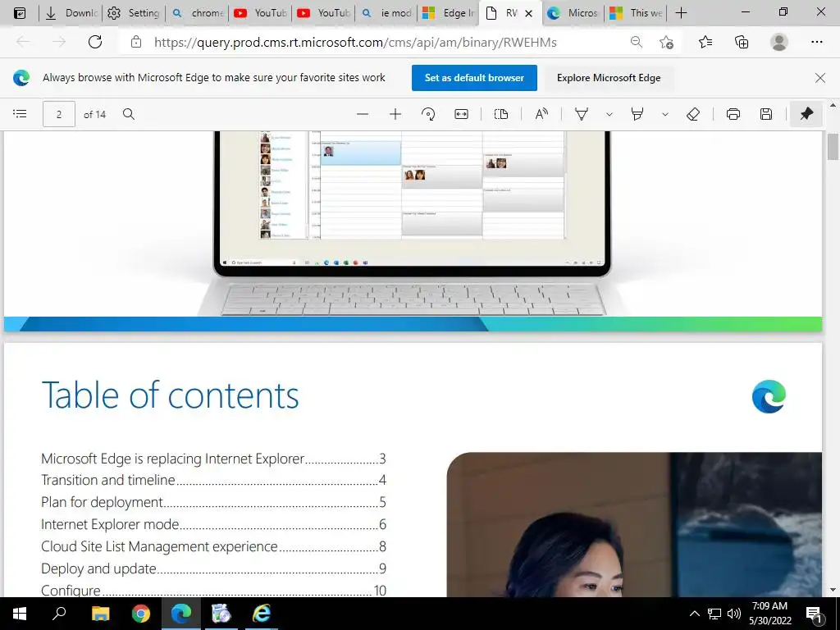The width and height of the screenshot is (840, 630).
Task: Click the PDF page number field
Action: tap(59, 114)
